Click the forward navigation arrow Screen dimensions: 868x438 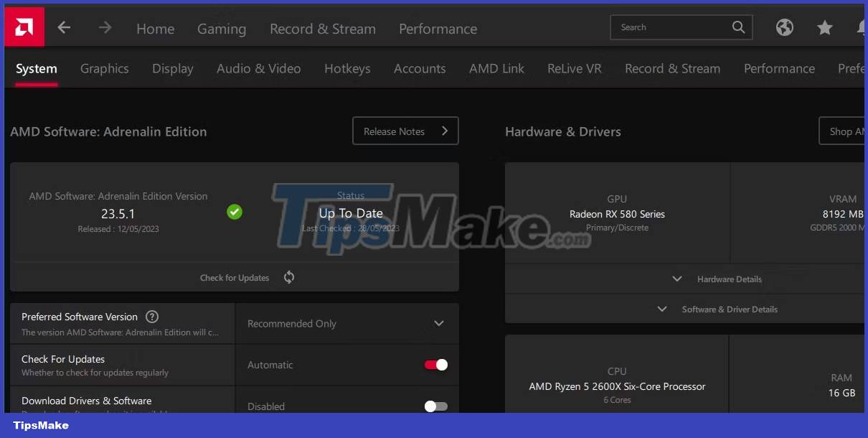pos(105,28)
